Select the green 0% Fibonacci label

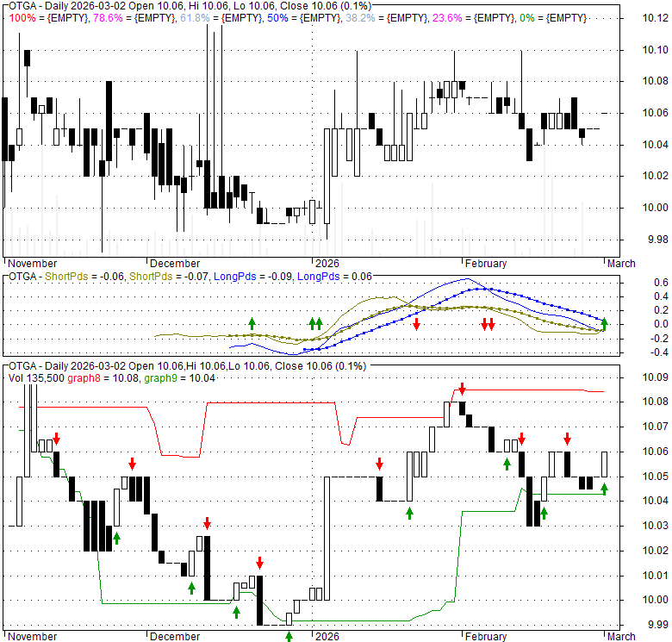[x=526, y=18]
